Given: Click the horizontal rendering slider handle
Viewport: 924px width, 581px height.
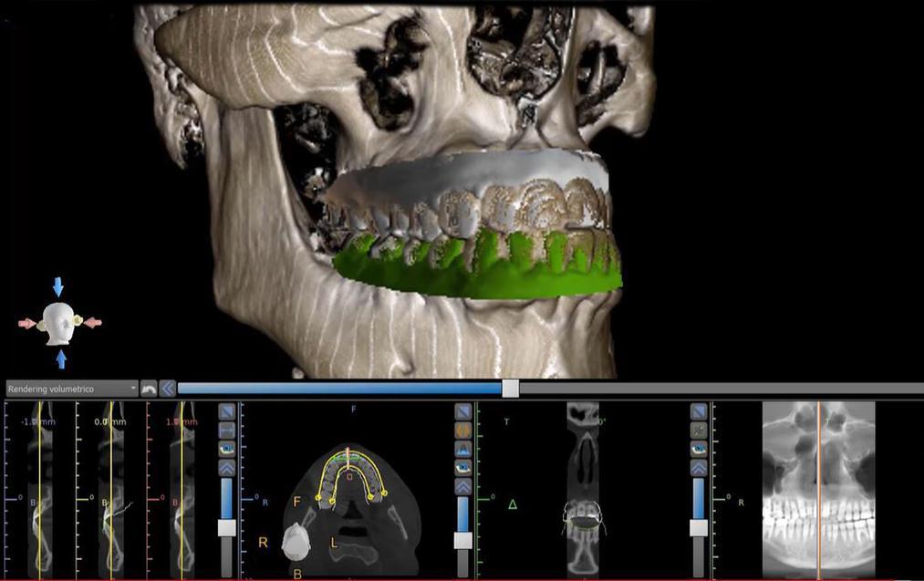Looking at the screenshot, I should (x=511, y=389).
